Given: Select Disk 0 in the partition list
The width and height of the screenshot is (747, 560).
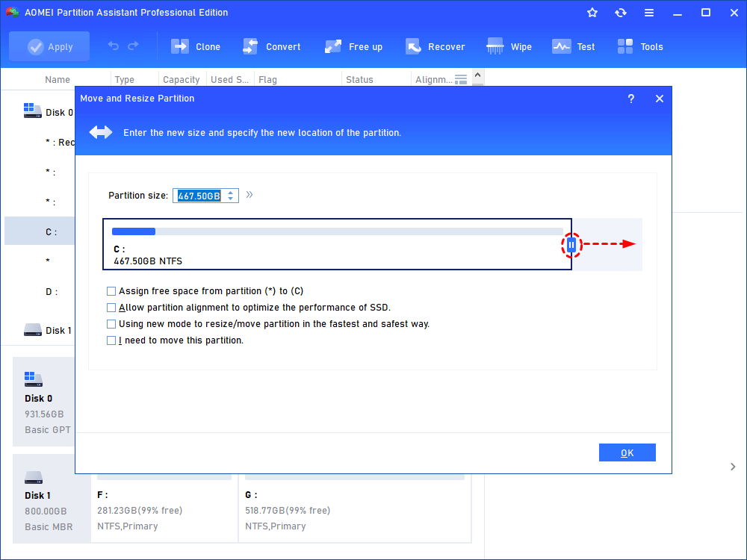Looking at the screenshot, I should pos(49,113).
